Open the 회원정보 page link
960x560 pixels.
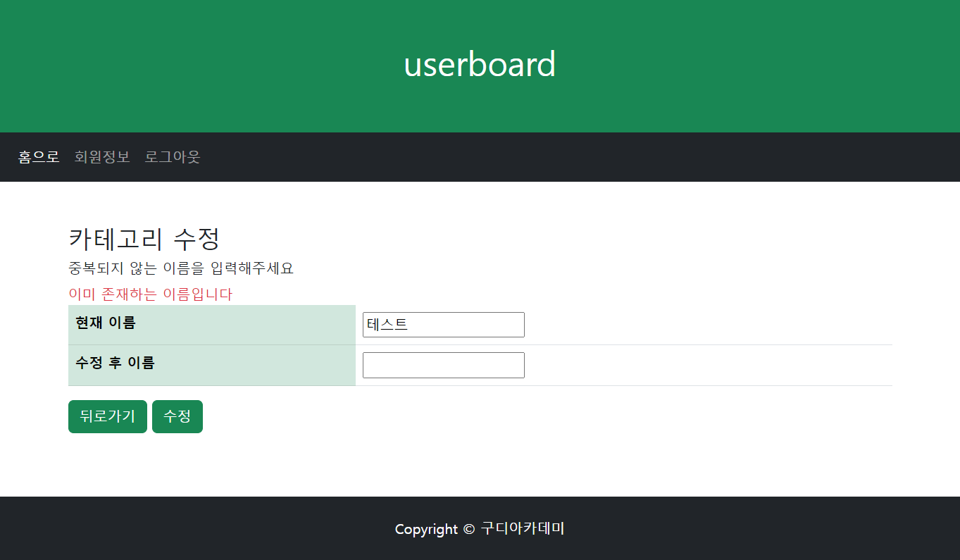tap(102, 156)
